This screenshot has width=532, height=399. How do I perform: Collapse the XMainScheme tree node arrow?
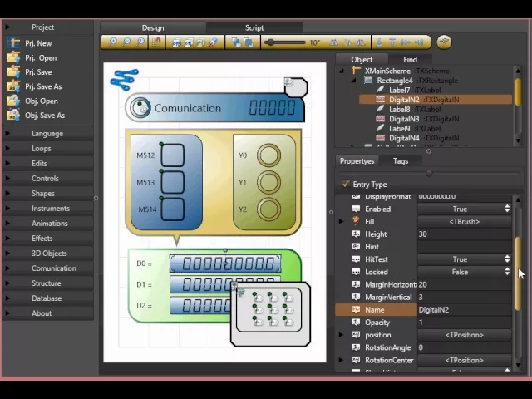342,71
